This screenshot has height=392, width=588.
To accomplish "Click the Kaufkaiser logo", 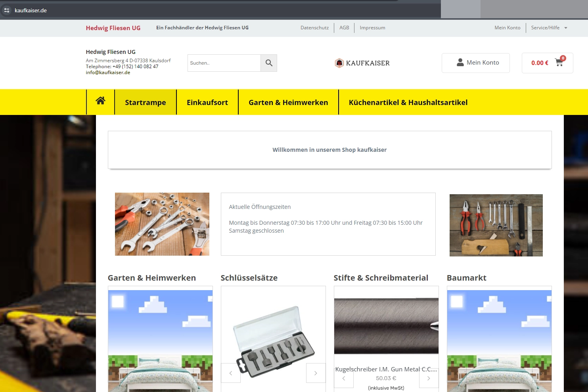I will [362, 63].
